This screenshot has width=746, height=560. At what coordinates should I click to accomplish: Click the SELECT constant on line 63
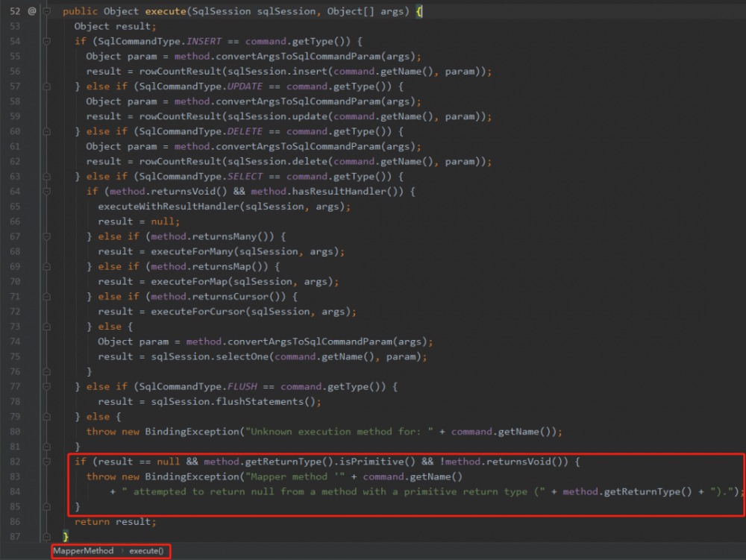tap(245, 177)
